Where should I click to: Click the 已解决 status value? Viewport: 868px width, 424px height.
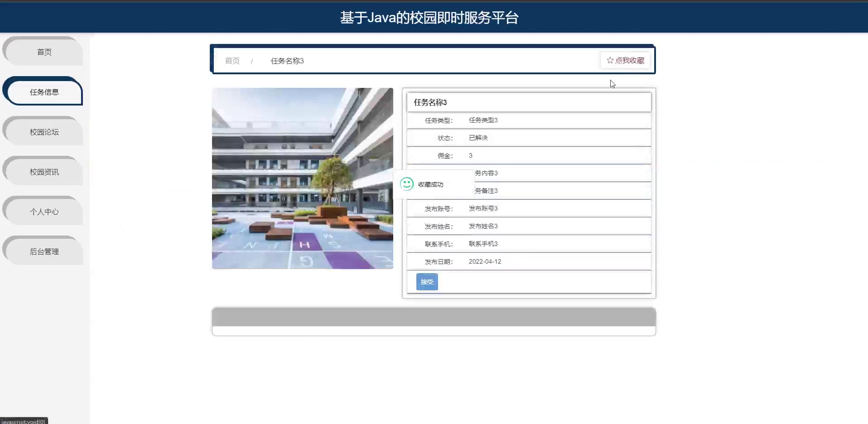[478, 138]
